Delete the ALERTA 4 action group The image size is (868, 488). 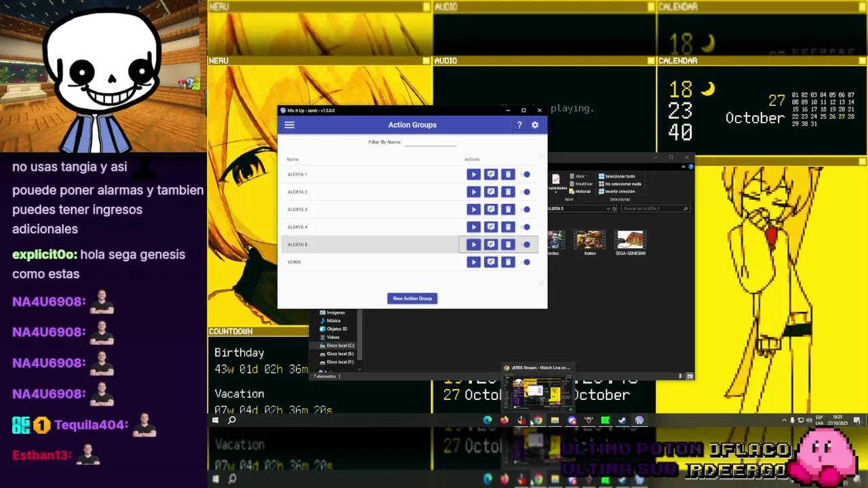click(x=508, y=227)
